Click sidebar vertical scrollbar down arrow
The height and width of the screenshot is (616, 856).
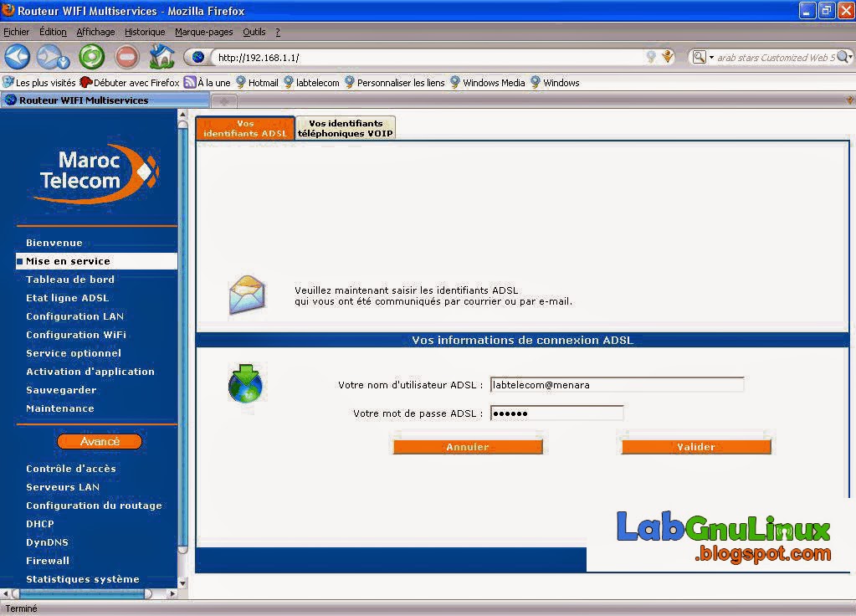point(183,583)
